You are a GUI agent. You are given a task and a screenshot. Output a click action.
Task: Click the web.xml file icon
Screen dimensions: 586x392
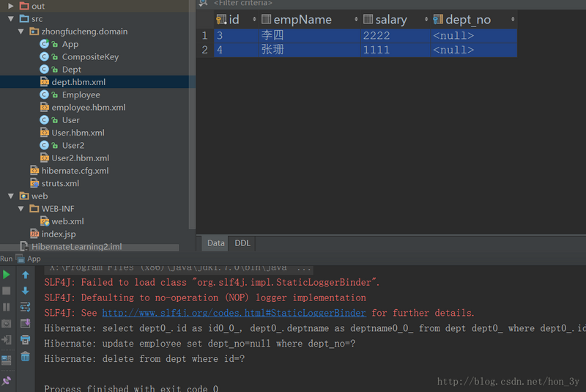(x=45, y=221)
